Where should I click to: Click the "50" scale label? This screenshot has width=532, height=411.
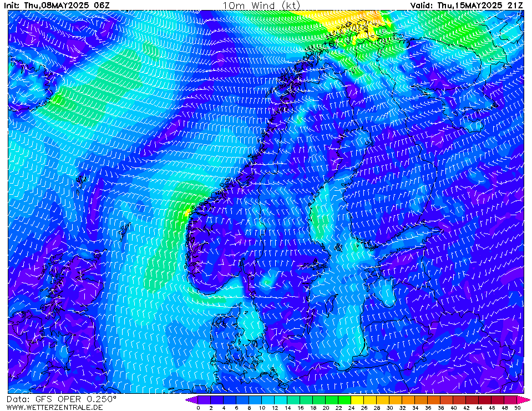click(518, 408)
